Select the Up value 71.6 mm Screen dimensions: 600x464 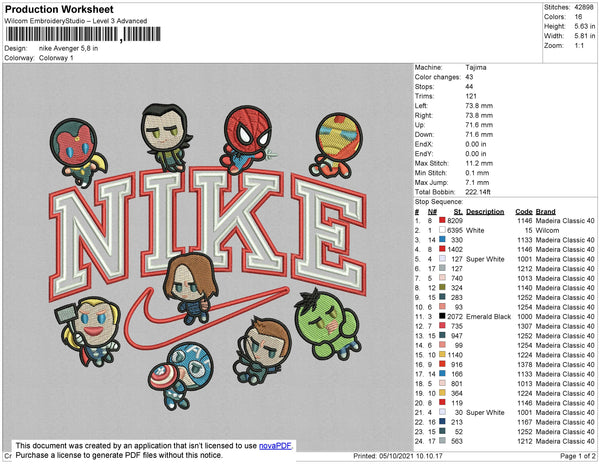coord(479,125)
